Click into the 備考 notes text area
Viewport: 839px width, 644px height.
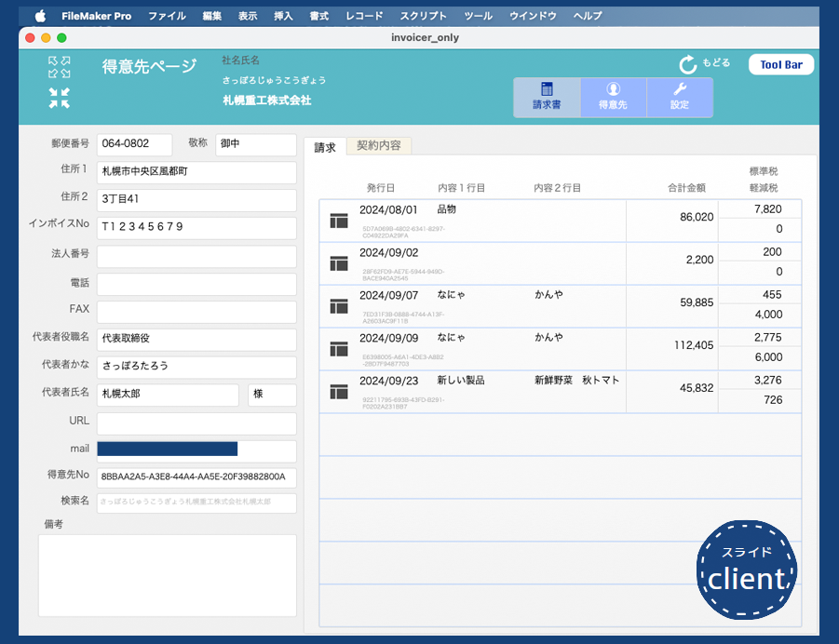click(167, 574)
